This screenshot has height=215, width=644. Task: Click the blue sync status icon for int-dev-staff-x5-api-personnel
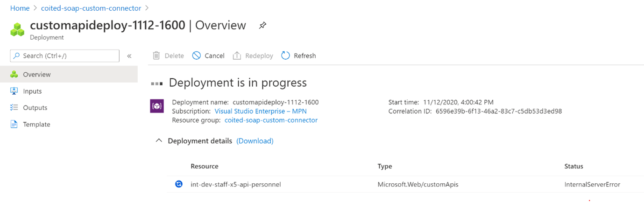178,184
